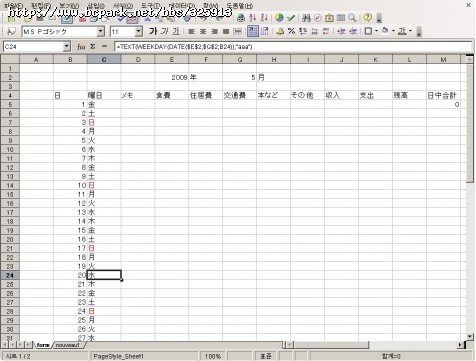
Task: Click the italic 가 formatting icon
Action: 165,31
